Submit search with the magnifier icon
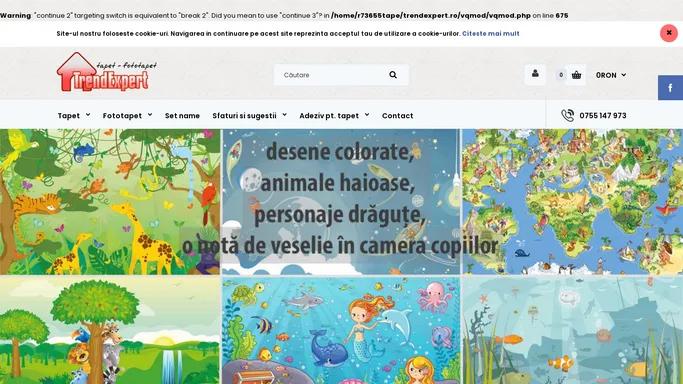Screen dimensions: 683x384 pyautogui.click(x=393, y=75)
